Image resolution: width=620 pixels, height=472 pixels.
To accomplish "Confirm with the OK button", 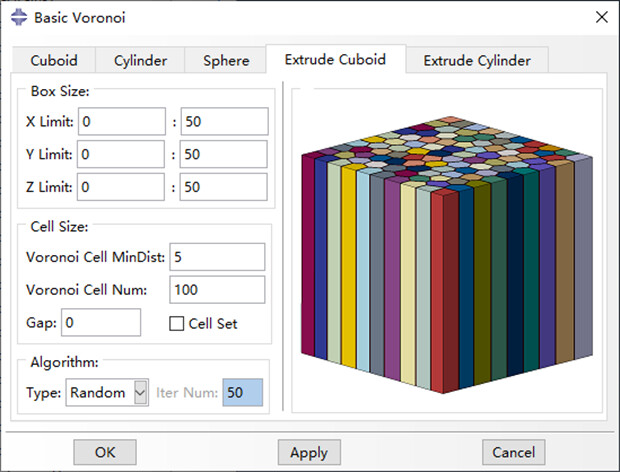I will pyautogui.click(x=105, y=452).
